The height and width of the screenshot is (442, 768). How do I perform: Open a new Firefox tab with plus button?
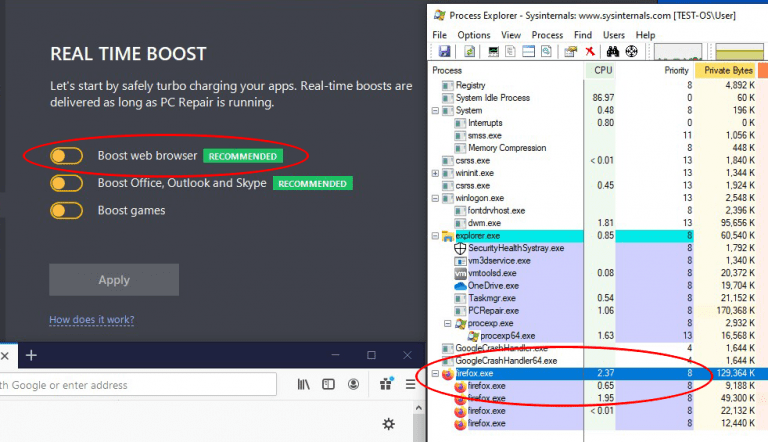(31, 355)
